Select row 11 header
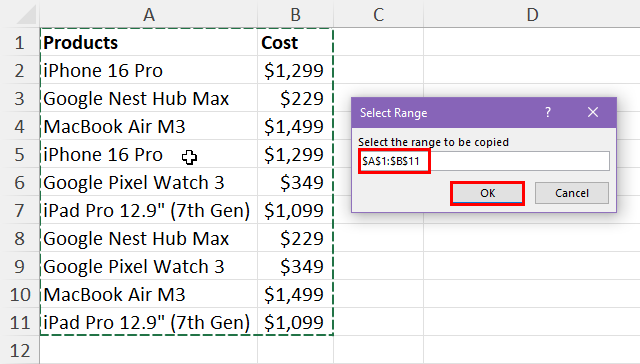This screenshot has height=364, width=640. pyautogui.click(x=20, y=322)
